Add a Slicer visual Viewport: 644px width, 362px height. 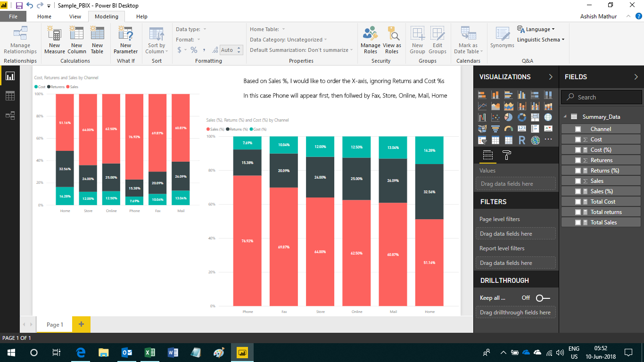(x=482, y=140)
